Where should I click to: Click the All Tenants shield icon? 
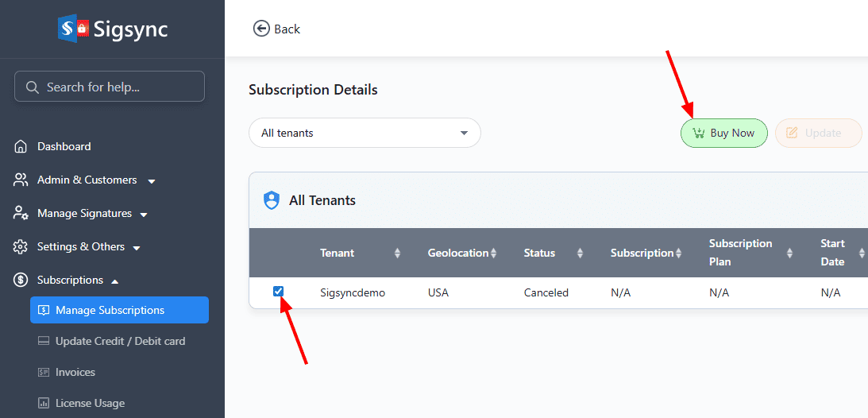(x=272, y=200)
